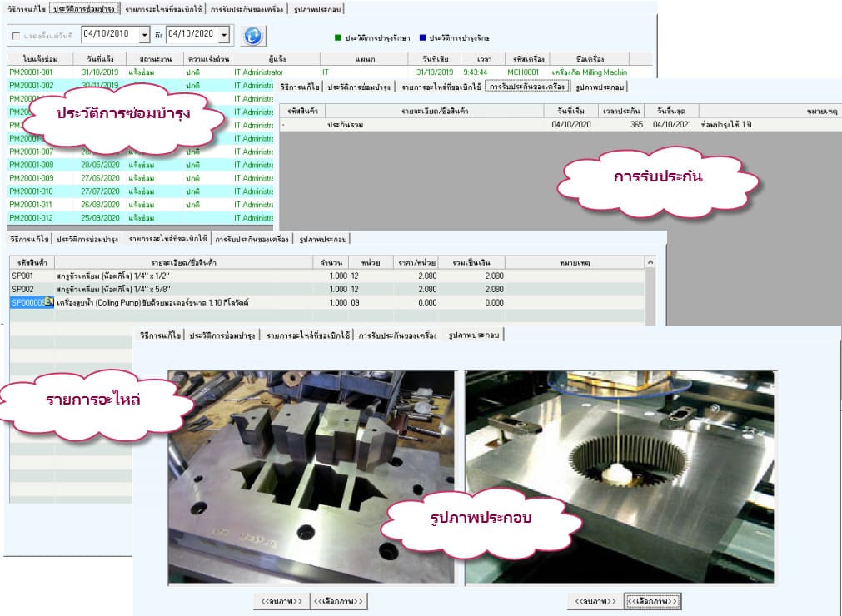Click the spare parts list scroll-up arrow
Screen dimensions: 842x616
[650, 263]
